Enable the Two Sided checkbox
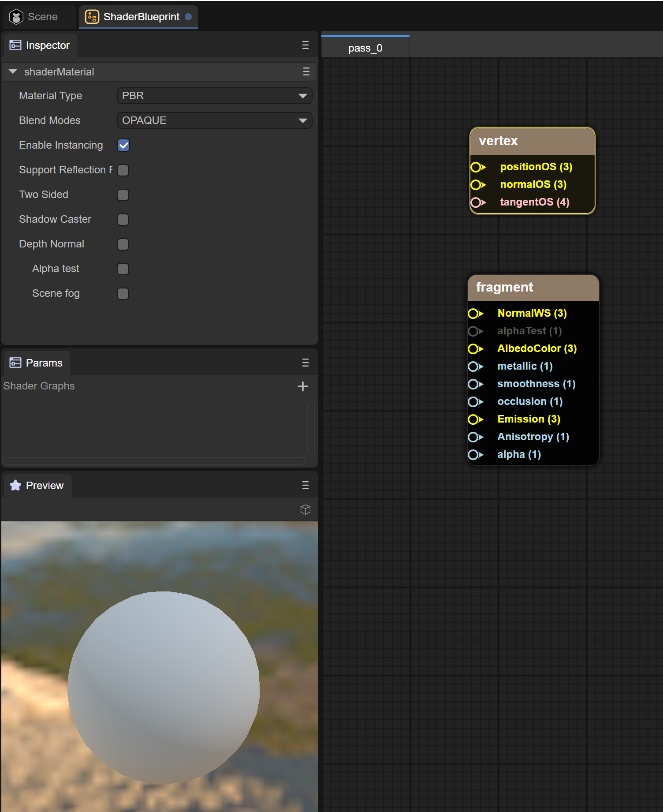The image size is (663, 812). click(123, 195)
